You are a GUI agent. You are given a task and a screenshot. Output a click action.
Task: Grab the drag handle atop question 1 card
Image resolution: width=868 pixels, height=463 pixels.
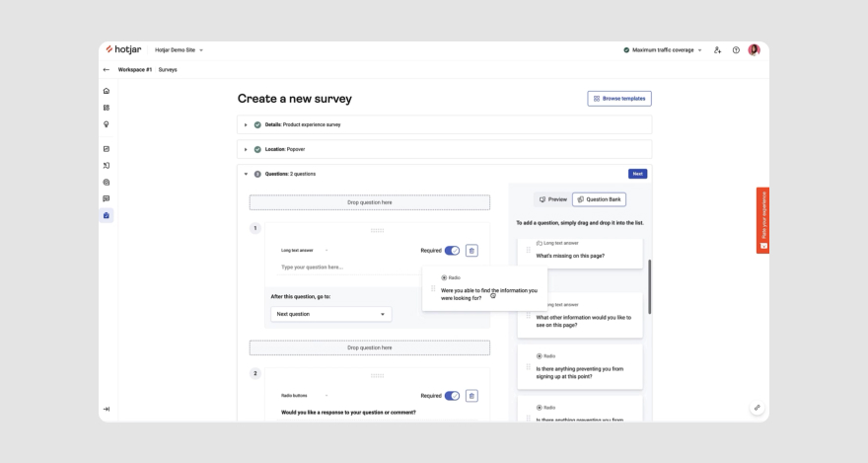tap(377, 230)
